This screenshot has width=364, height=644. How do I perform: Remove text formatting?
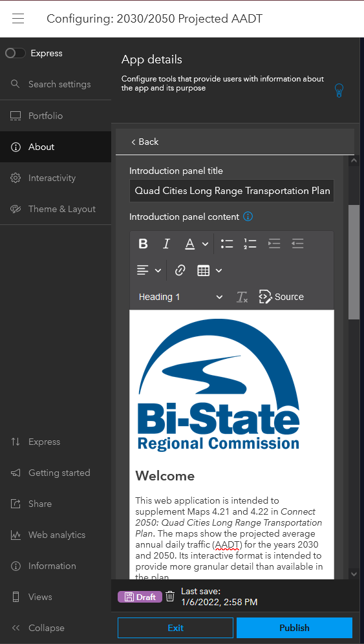click(242, 297)
